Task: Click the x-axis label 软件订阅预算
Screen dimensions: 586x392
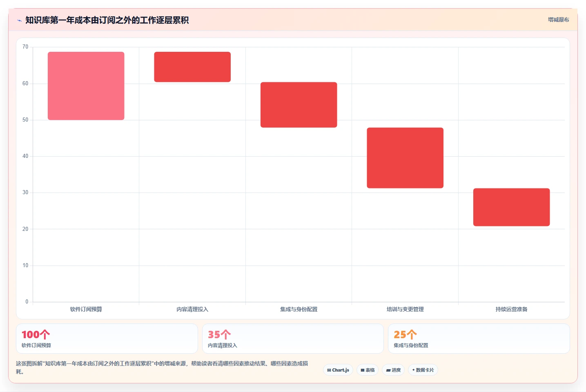Action: pos(86,309)
